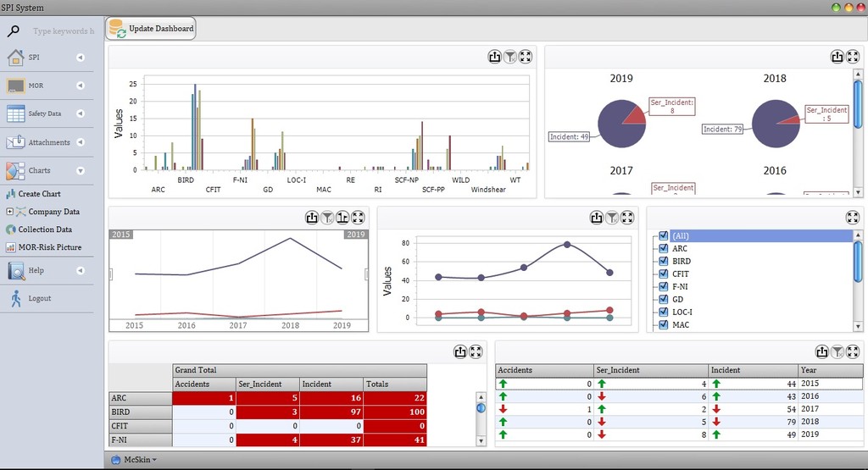868x470 pixels.
Task: Maximize the category filter list panel
Action: (853, 218)
